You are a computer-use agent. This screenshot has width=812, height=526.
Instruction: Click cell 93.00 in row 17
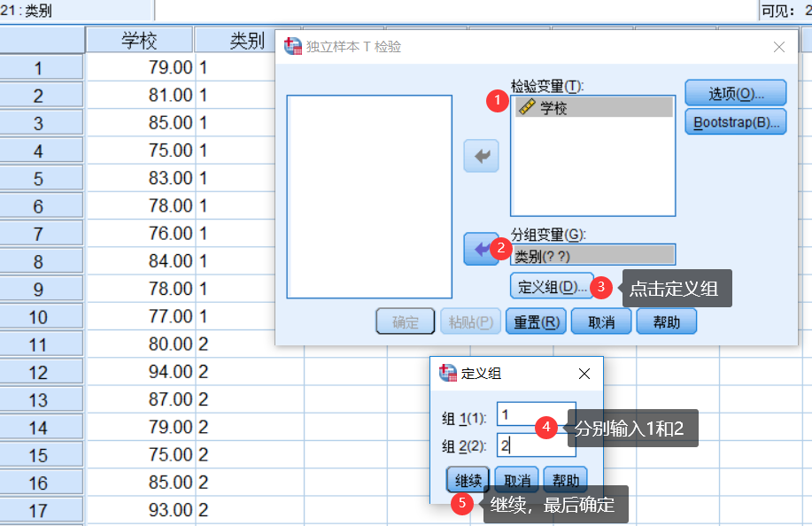[x=140, y=510]
